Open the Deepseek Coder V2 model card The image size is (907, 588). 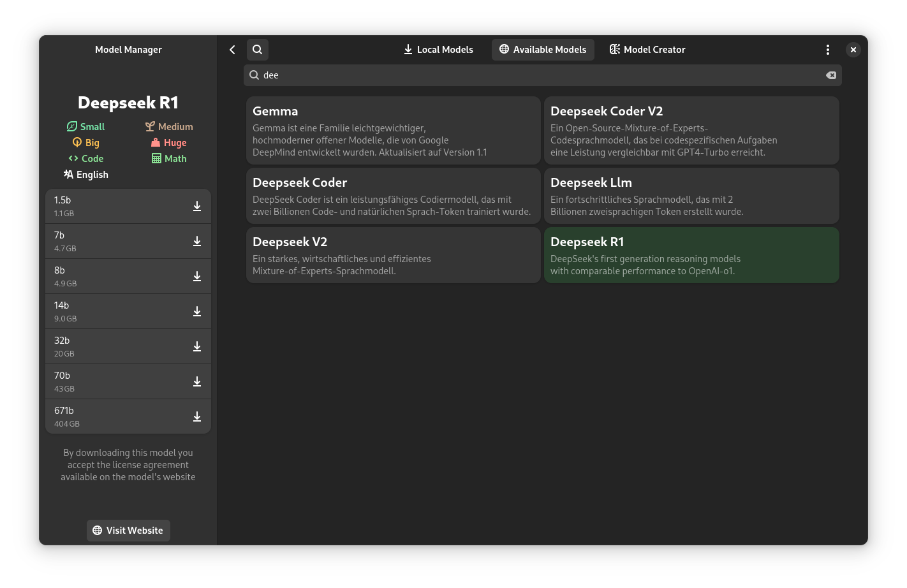[691, 131]
